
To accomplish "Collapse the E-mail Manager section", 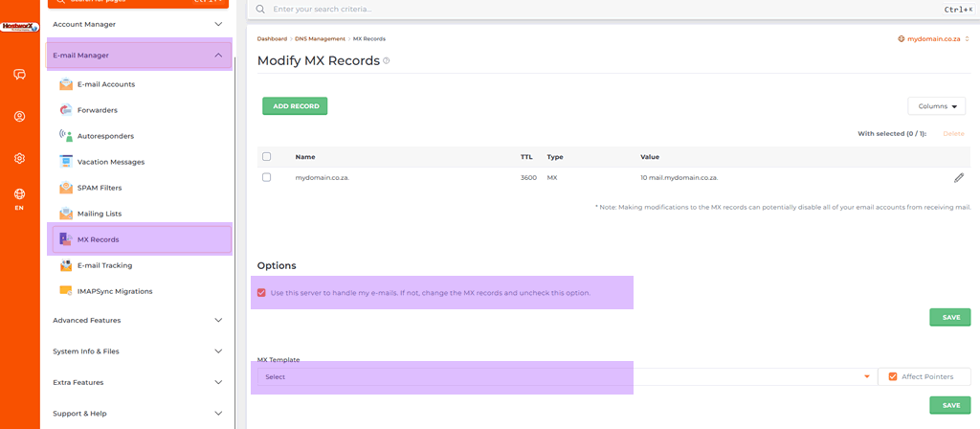I will click(x=138, y=55).
